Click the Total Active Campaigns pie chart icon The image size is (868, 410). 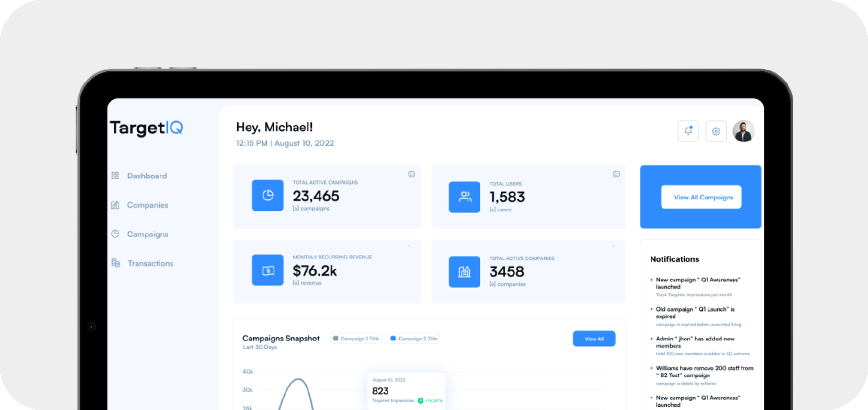[x=267, y=195]
